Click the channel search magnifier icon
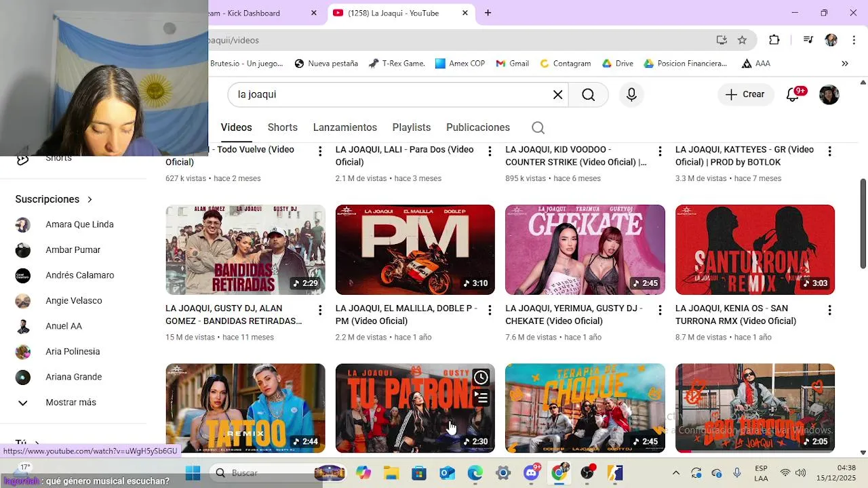Image resolution: width=868 pixels, height=488 pixels. [538, 127]
